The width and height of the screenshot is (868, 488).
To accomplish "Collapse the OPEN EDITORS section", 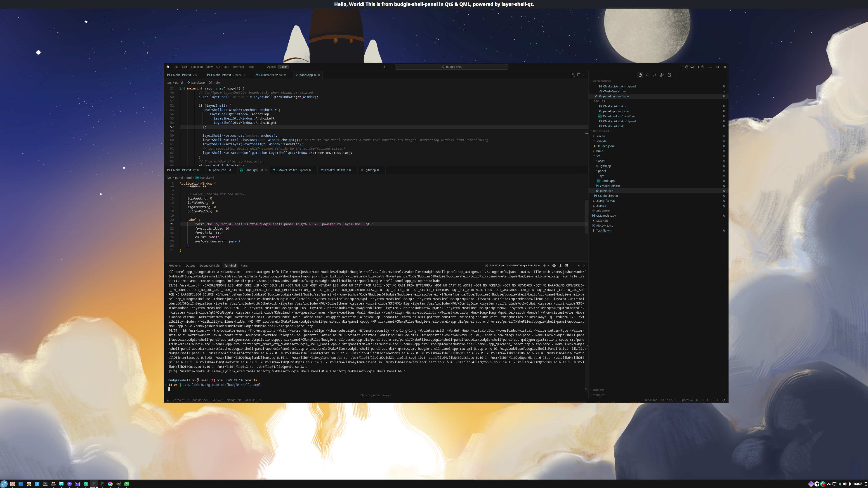I will pyautogui.click(x=602, y=81).
